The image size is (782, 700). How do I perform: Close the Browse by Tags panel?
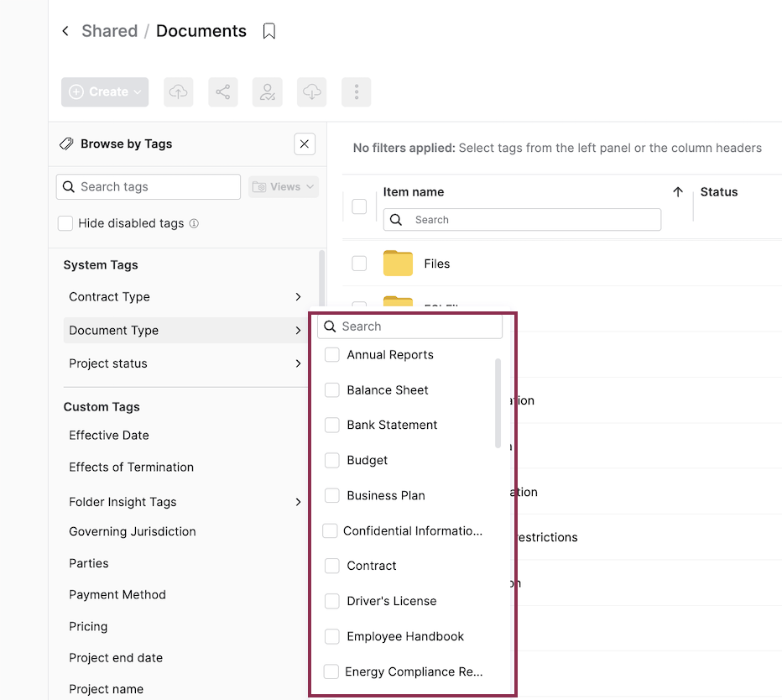[305, 144]
